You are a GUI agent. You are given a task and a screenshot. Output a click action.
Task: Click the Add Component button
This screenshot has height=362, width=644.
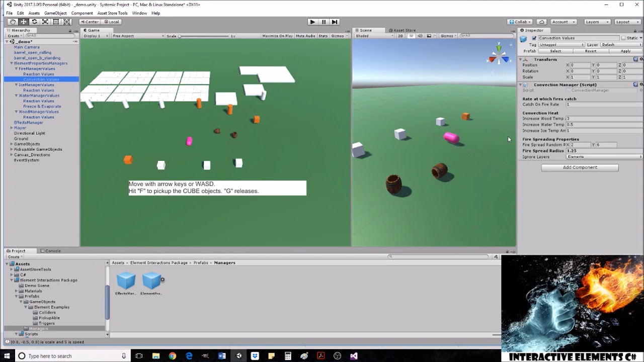tap(580, 167)
